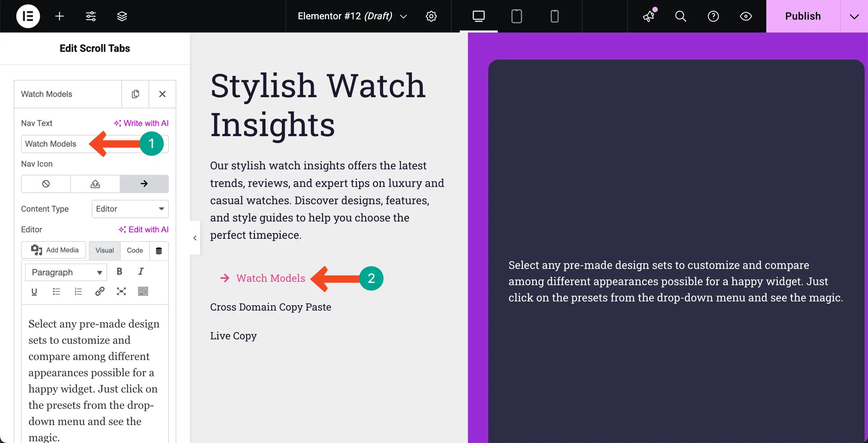Select the Live Copy tab

click(233, 336)
